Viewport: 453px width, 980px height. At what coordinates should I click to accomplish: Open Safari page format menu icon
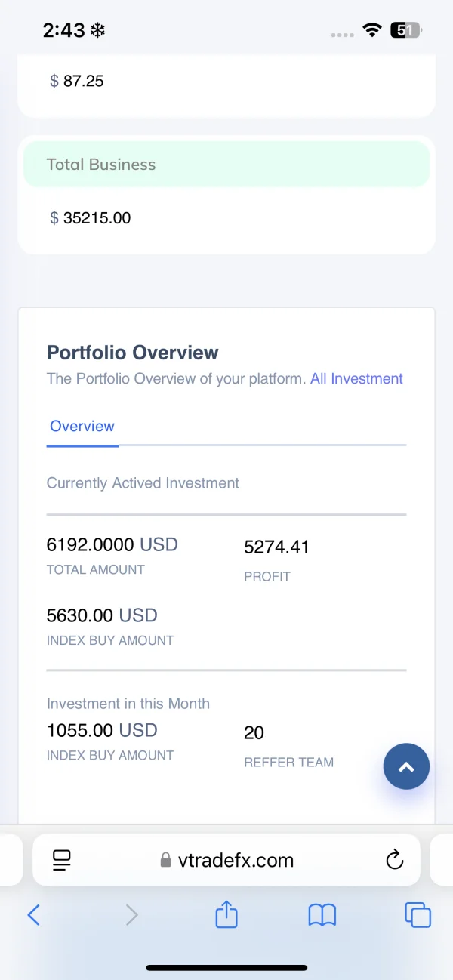[61, 860]
